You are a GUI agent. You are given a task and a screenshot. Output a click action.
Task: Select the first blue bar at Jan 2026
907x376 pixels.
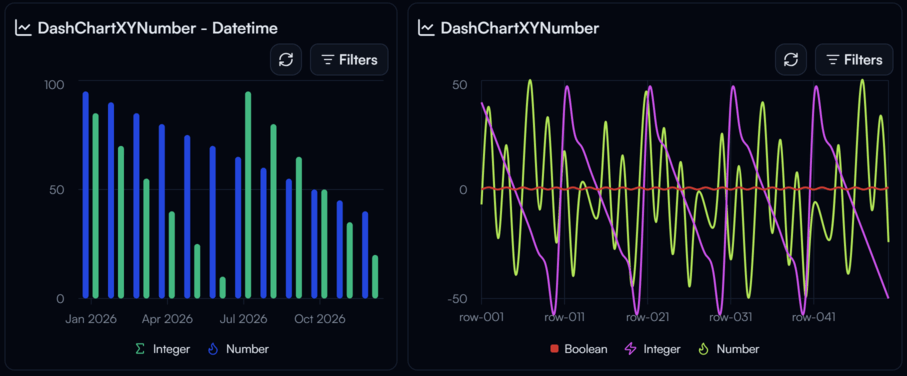pos(86,195)
